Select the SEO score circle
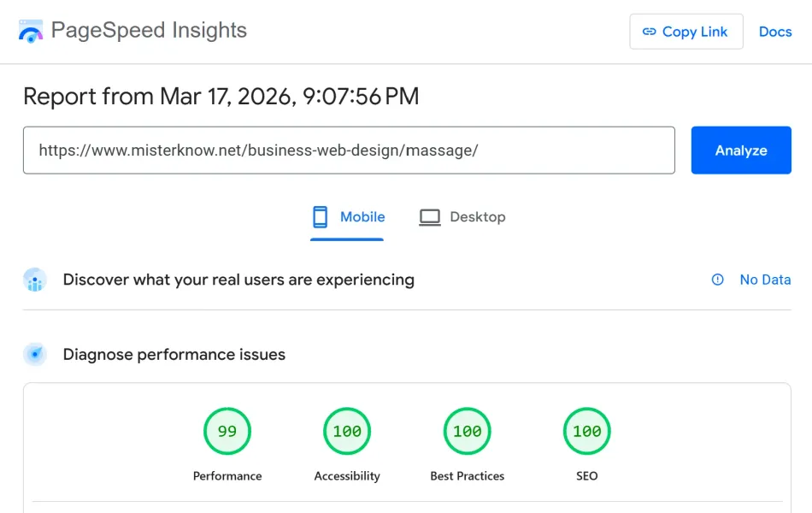812x513 pixels. click(586, 432)
